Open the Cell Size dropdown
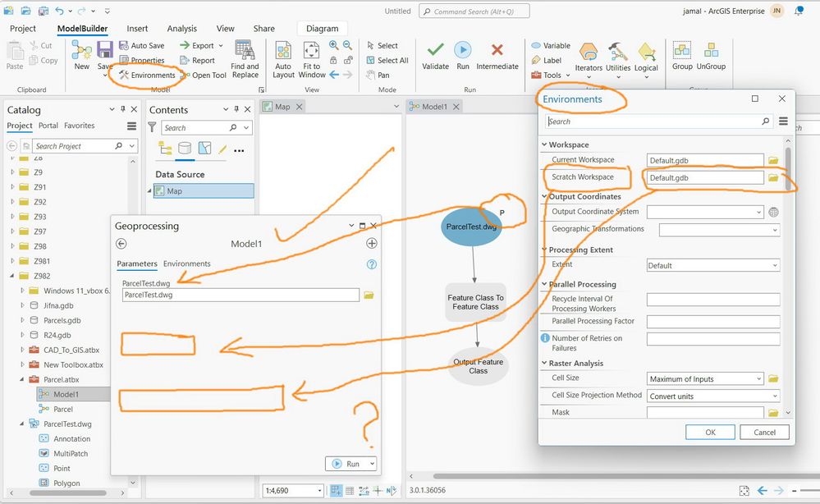The width and height of the screenshot is (820, 504). tap(758, 379)
